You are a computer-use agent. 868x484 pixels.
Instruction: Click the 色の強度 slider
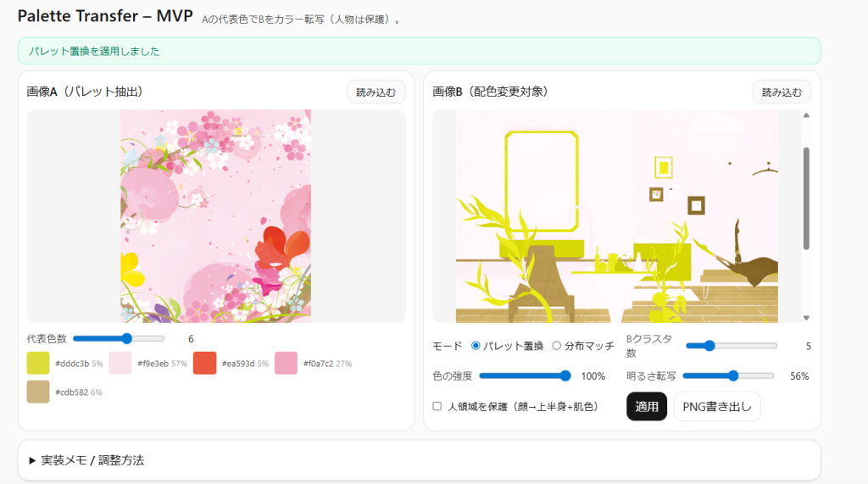(525, 376)
